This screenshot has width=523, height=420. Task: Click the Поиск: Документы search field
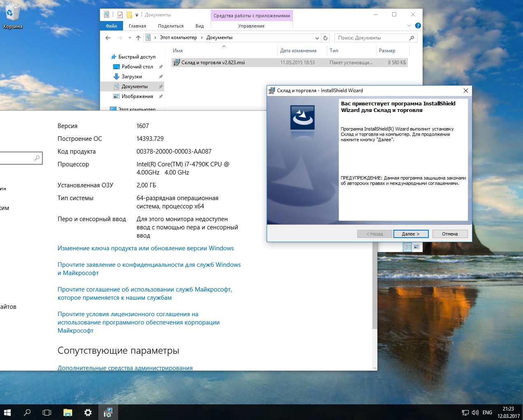click(x=372, y=38)
